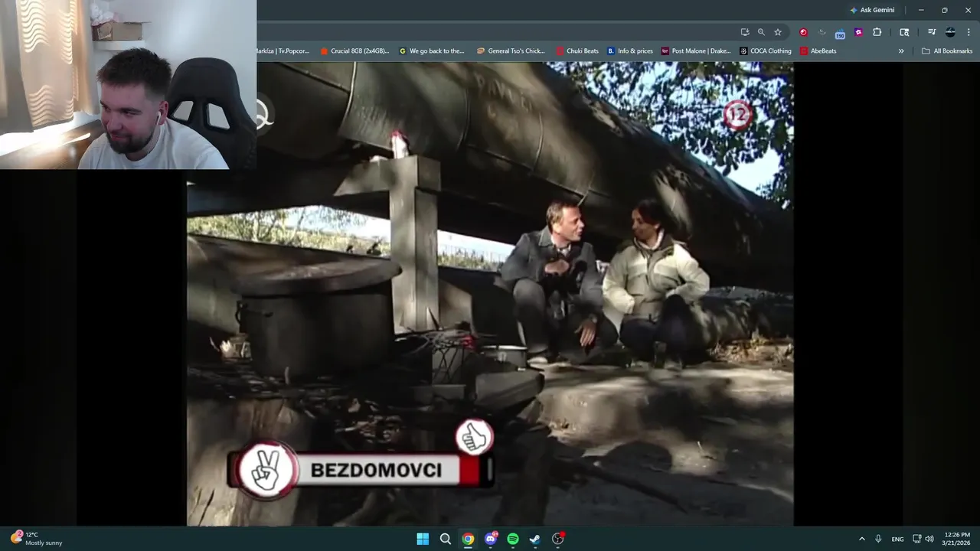Screen dimensions: 980x551
Task: Click the video player area
Action: click(490, 294)
